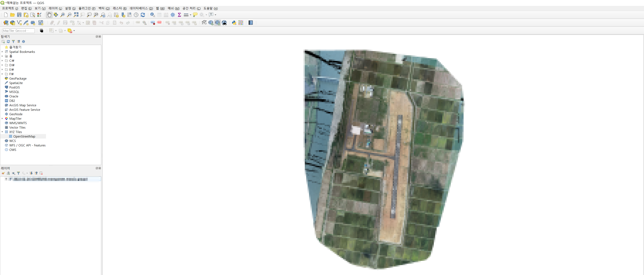
Task: Open the Python console icon
Action: click(234, 23)
